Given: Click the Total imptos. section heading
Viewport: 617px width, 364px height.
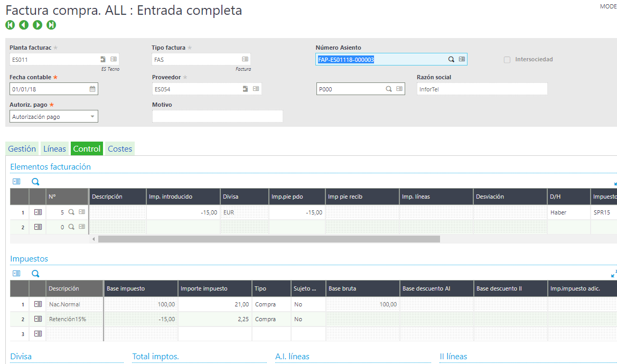Looking at the screenshot, I should (x=155, y=356).
